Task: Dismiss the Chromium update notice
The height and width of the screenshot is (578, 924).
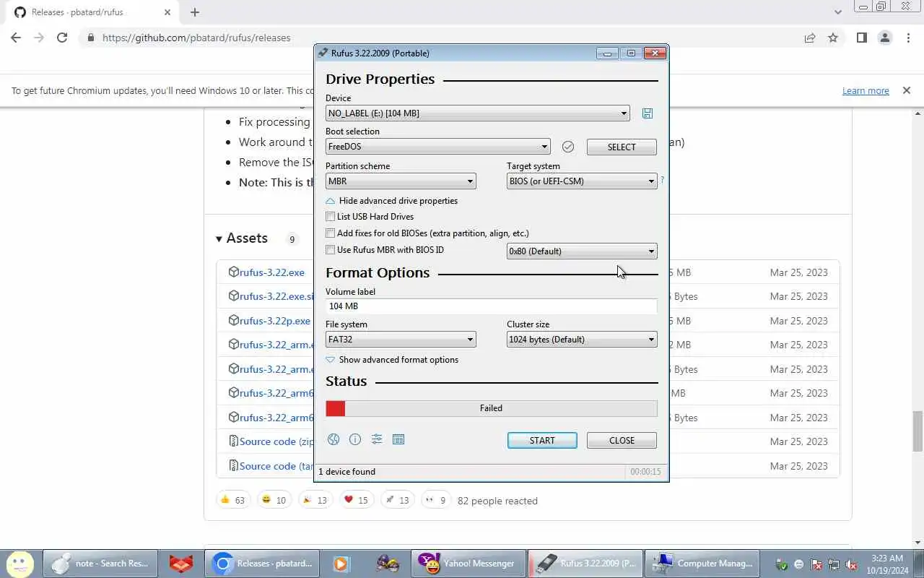Action: pyautogui.click(x=906, y=90)
